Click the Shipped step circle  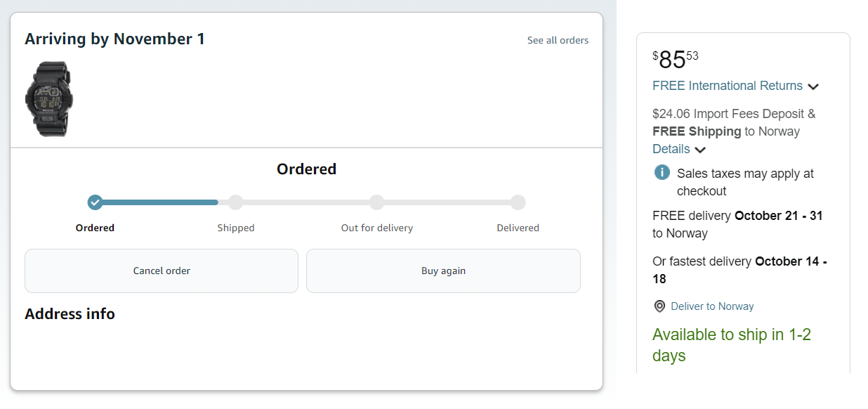pyautogui.click(x=236, y=202)
